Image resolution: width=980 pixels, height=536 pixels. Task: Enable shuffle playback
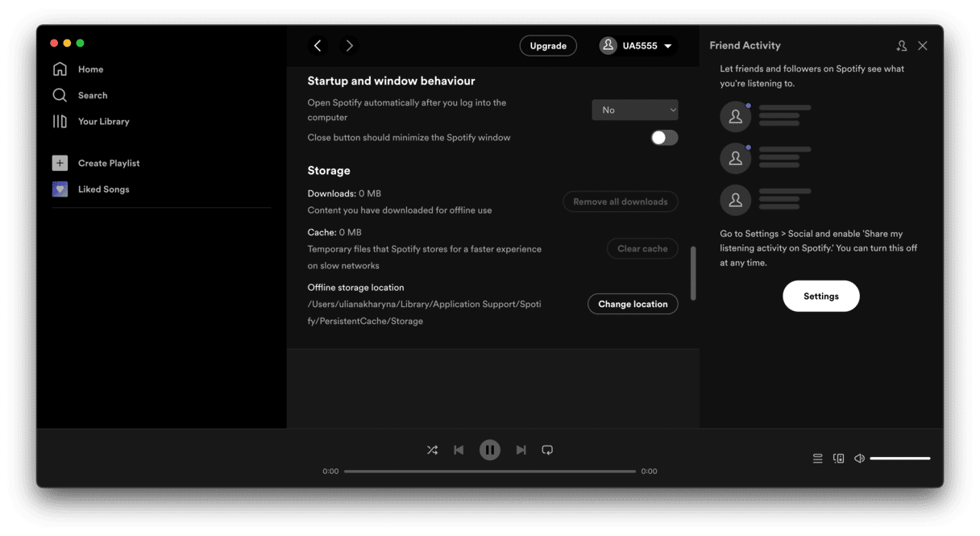pyautogui.click(x=433, y=450)
